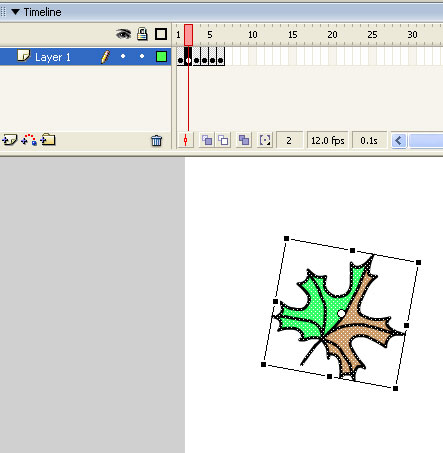Image resolution: width=443 pixels, height=453 pixels.
Task: Show all layers as outlines via square header
Action: click(161, 34)
